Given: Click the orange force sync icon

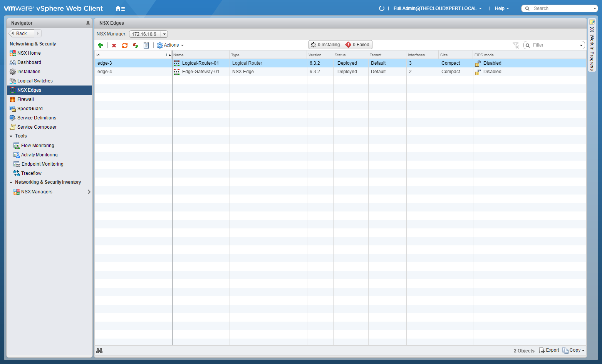Looking at the screenshot, I should pos(125,45).
